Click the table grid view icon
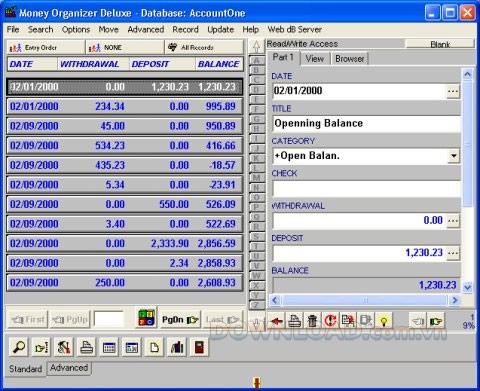This screenshot has width=480, height=391. point(109,348)
